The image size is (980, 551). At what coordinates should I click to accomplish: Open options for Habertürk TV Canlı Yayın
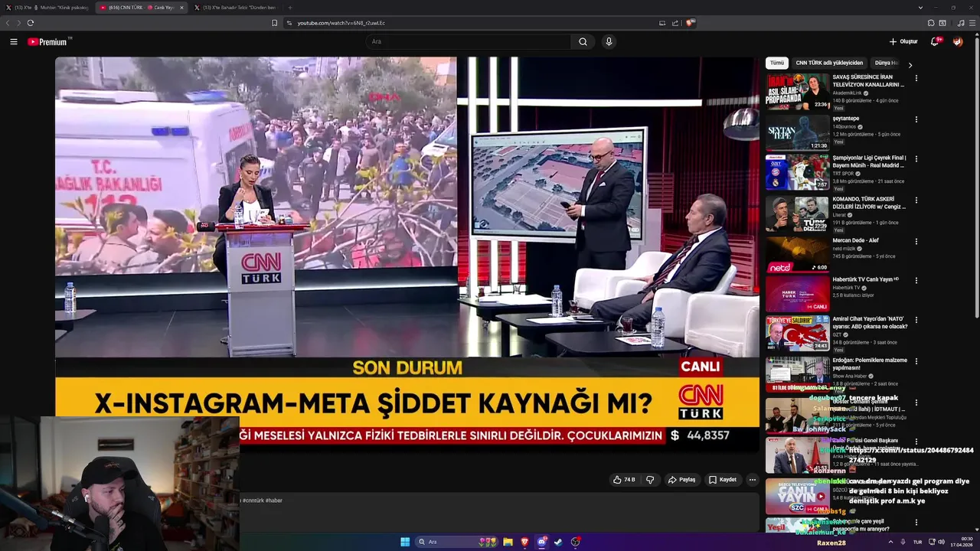916,280
